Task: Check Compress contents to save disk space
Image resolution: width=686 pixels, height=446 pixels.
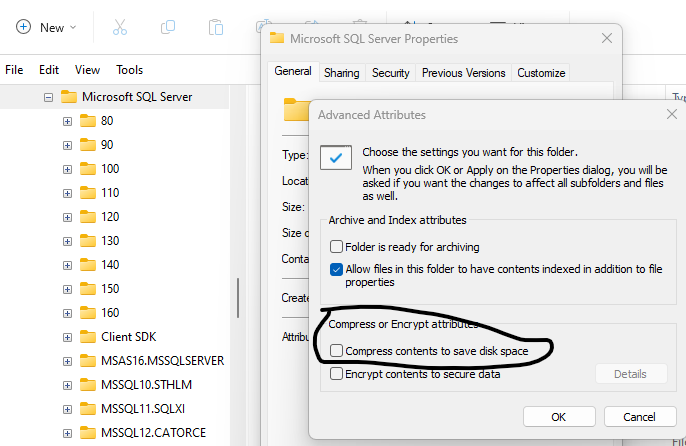Action: point(336,351)
